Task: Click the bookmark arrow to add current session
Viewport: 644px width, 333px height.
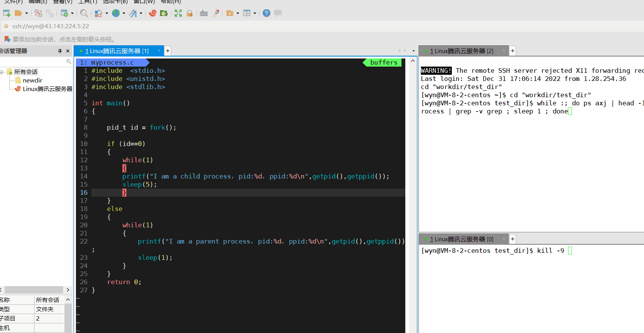Action: pyautogui.click(x=7, y=39)
